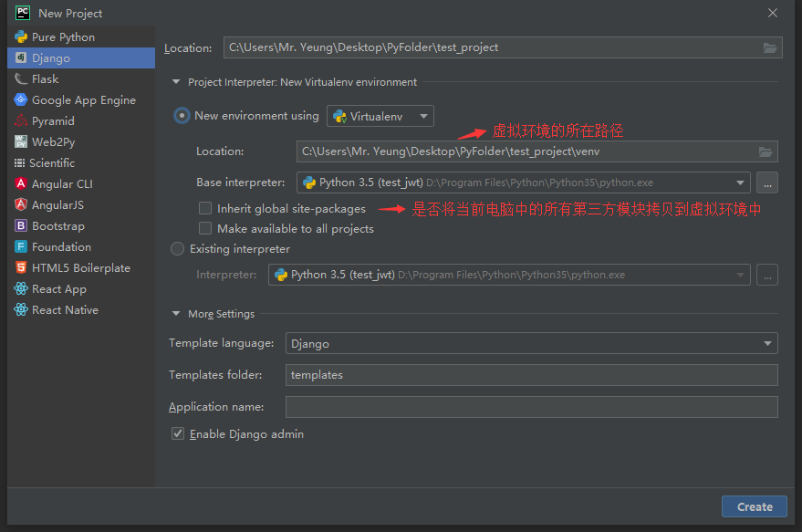Select HTML5 Boilerplate label

(81, 268)
